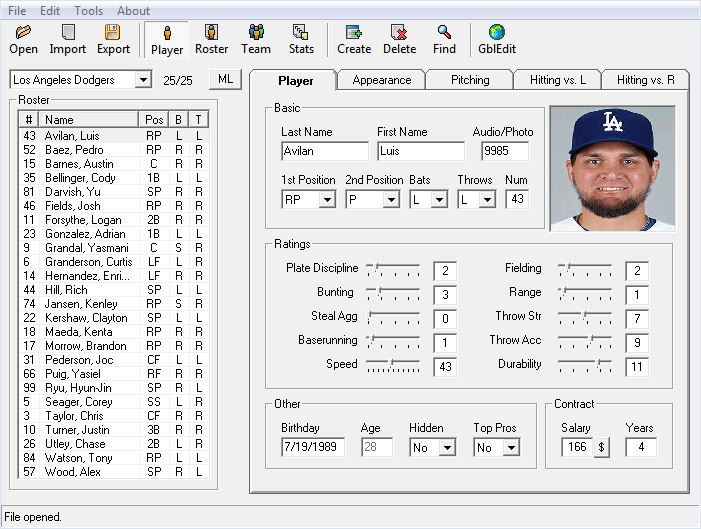Open the 1st Position dropdown

(x=326, y=200)
